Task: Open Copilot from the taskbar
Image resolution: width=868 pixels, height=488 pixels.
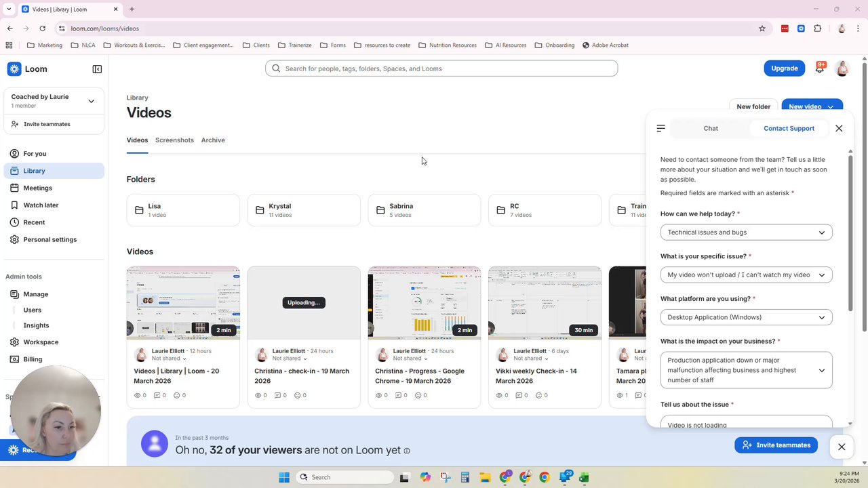Action: pyautogui.click(x=425, y=477)
